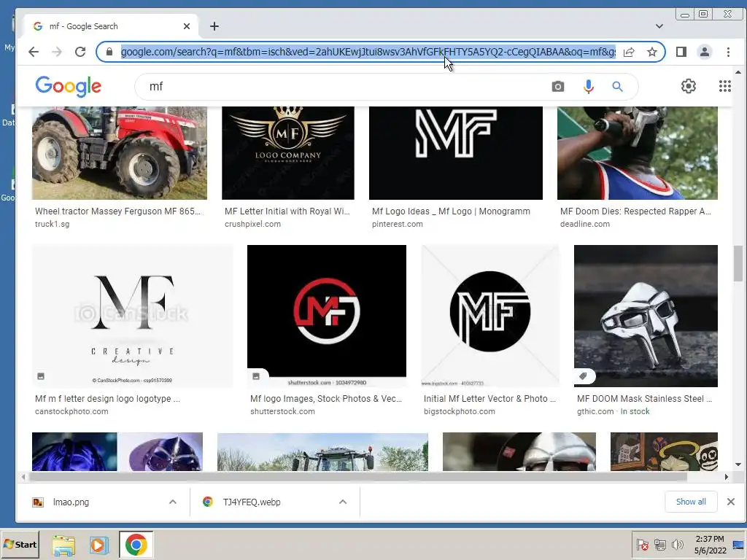Open tab search dropdown arrow
The image size is (747, 560).
(x=659, y=26)
